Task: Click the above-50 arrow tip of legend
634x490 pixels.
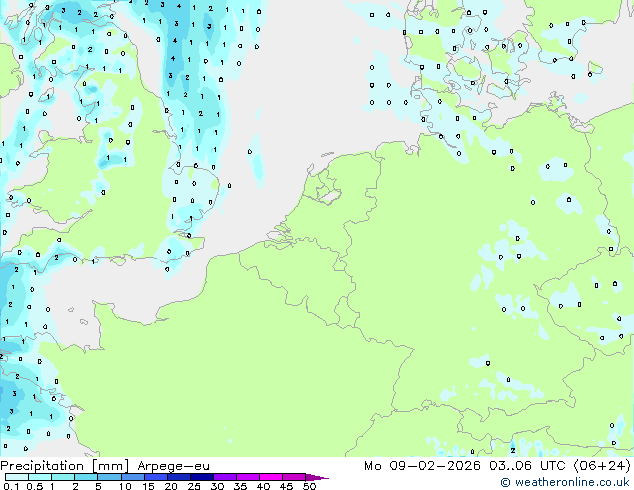Action: [317, 477]
